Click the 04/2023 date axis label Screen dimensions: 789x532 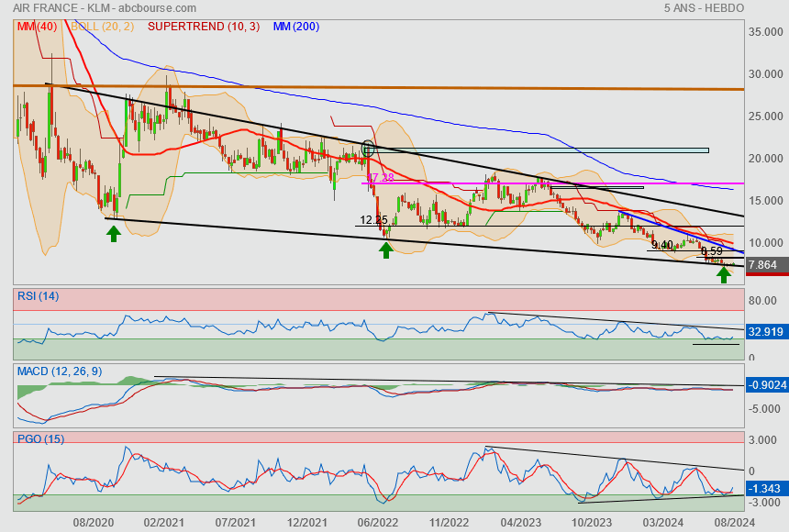click(520, 523)
